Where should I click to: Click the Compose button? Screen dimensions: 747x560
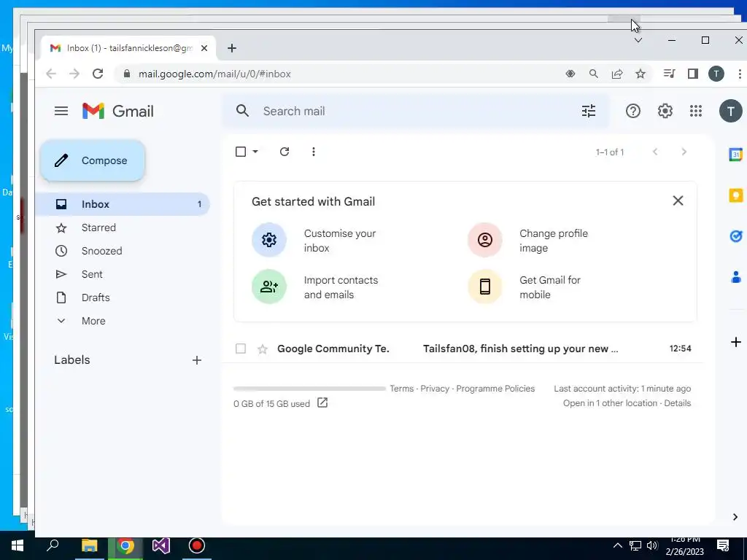pos(93,160)
